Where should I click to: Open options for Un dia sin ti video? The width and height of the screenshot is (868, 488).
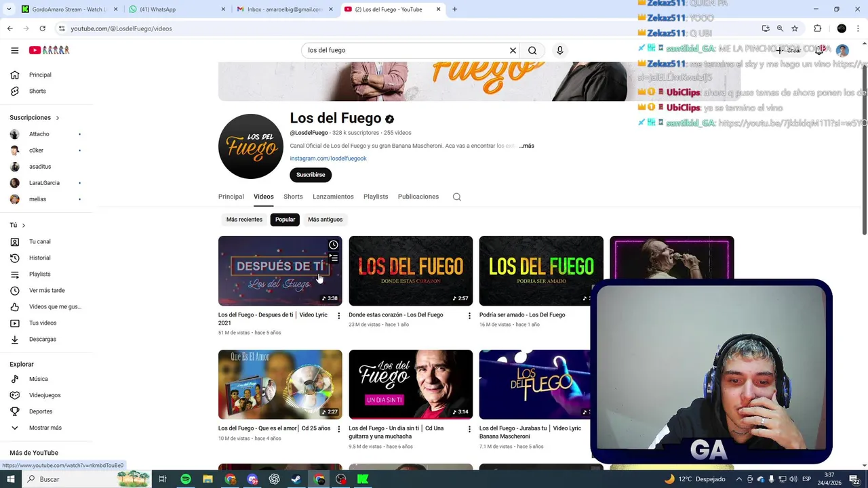469,430
